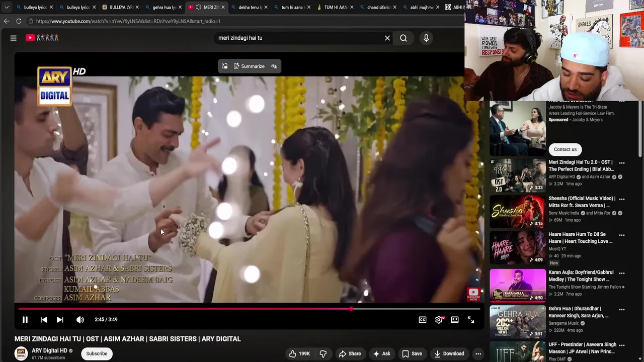Go to the previous video in playlist
Image resolution: width=644 pixels, height=362 pixels.
click(44, 319)
